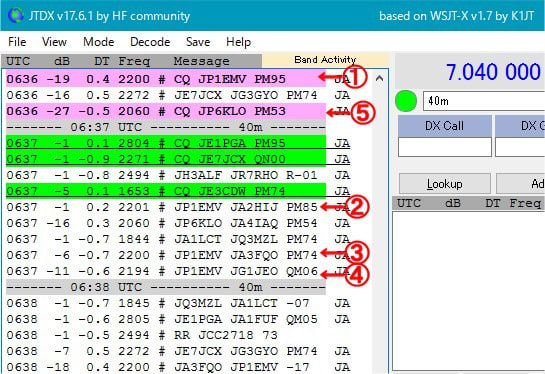Open the Mode menu
This screenshot has height=374, width=545.
coord(99,42)
